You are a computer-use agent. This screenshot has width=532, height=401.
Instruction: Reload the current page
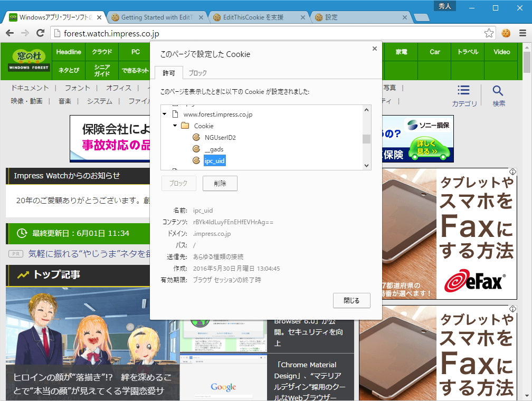pos(40,33)
